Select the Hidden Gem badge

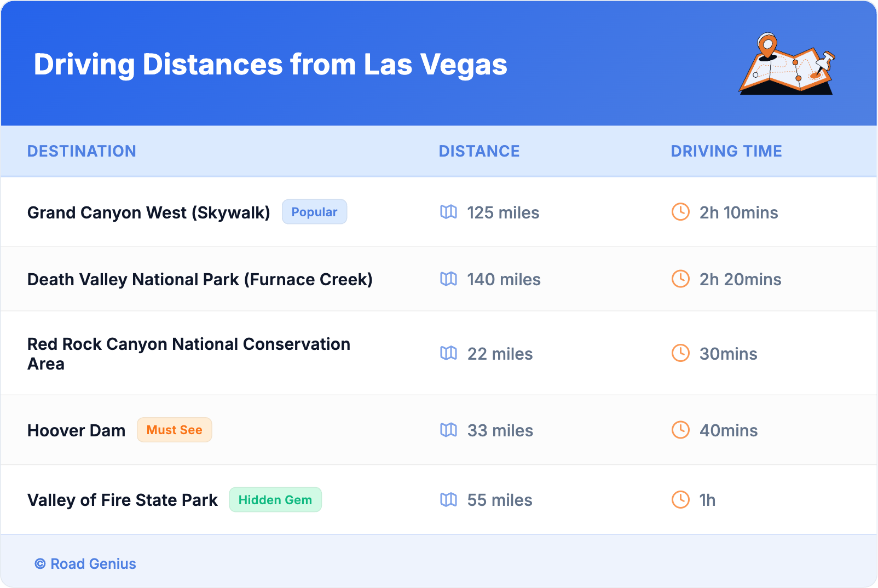tap(275, 500)
